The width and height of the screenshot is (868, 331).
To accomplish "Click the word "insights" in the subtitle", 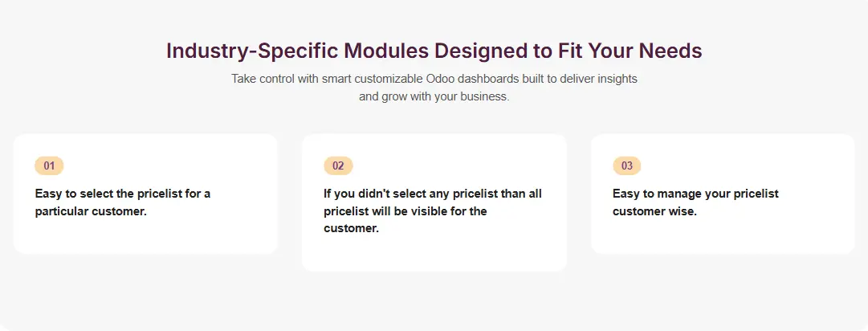I will point(614,80).
